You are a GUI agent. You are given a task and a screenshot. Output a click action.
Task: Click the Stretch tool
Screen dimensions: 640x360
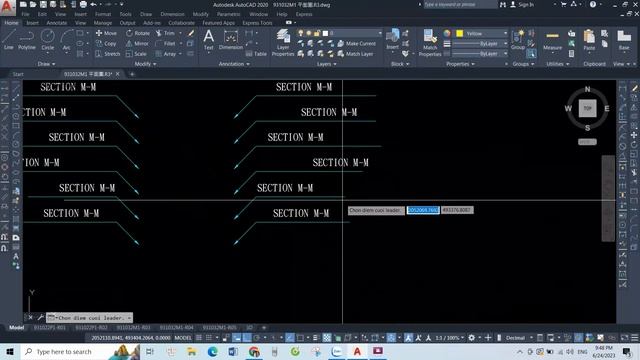tap(108, 54)
